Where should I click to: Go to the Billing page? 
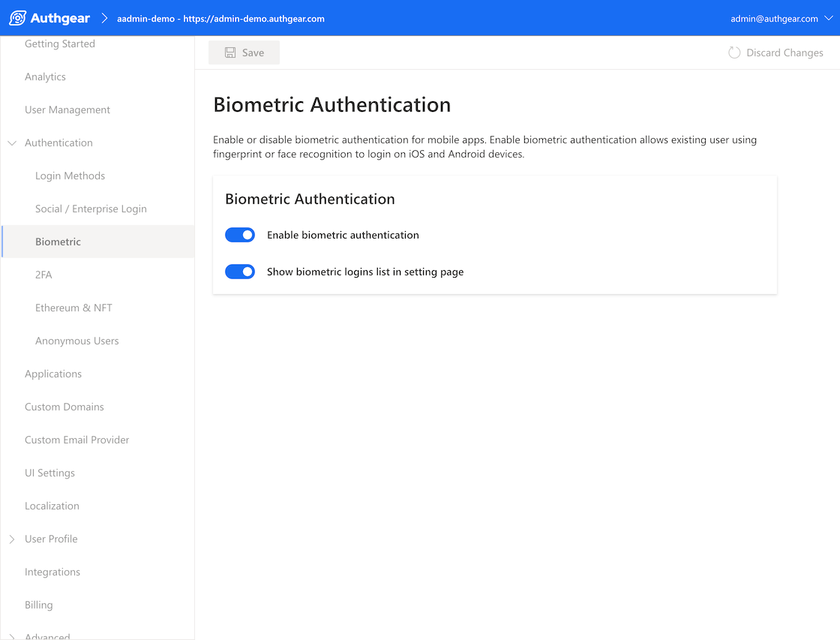click(38, 605)
